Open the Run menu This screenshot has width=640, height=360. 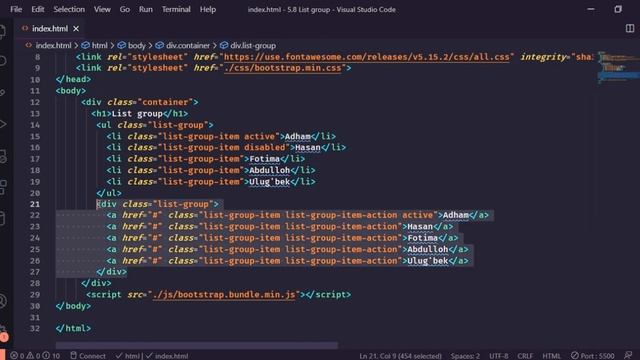click(146, 9)
